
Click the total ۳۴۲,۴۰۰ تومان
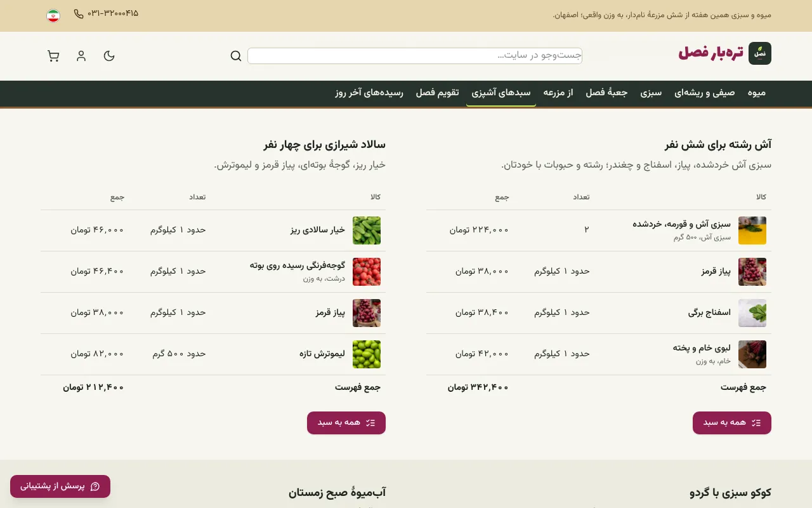pos(479,387)
